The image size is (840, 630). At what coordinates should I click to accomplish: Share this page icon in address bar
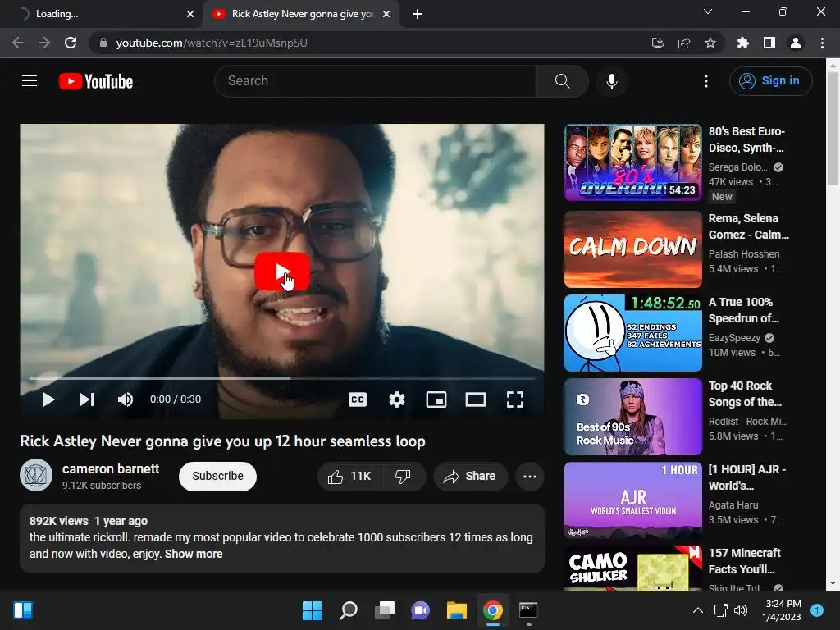click(684, 43)
